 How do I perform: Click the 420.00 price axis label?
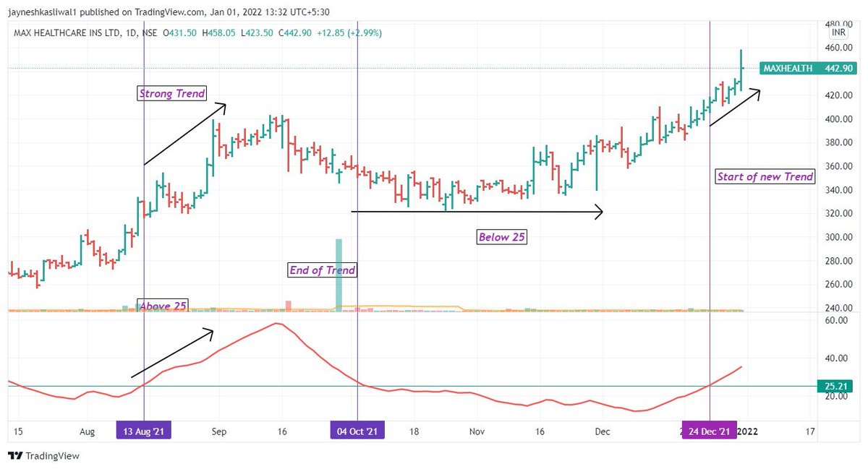[838, 95]
